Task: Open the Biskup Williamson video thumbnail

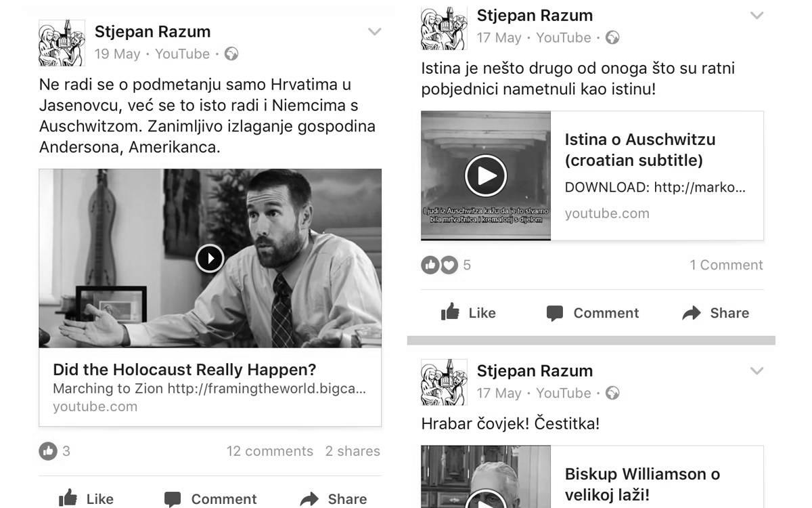Action: pyautogui.click(x=486, y=477)
